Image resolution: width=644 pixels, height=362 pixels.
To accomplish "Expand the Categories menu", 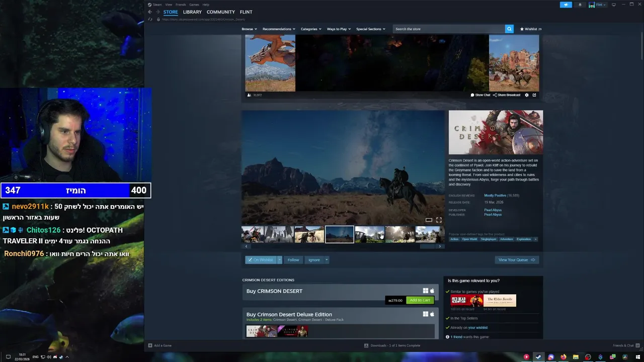I will 311,29.
